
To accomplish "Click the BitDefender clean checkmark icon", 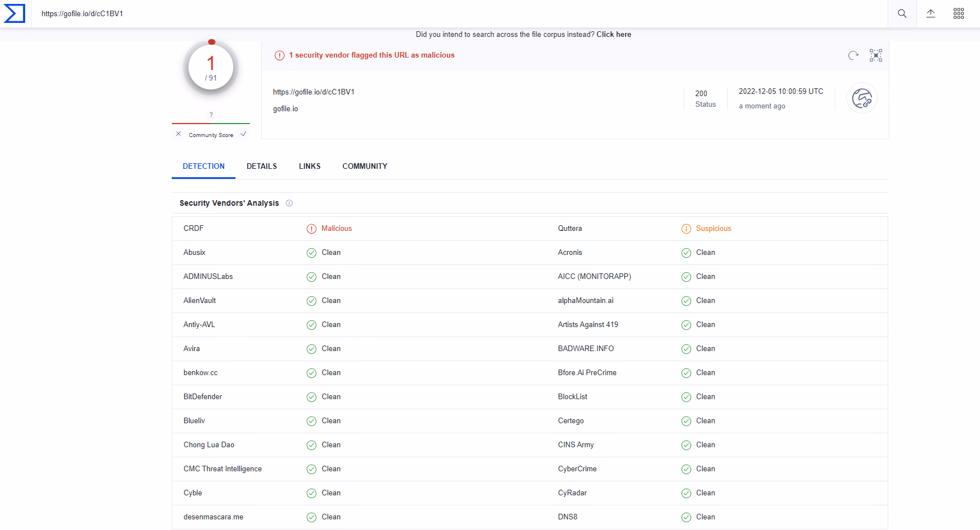I will pos(312,397).
